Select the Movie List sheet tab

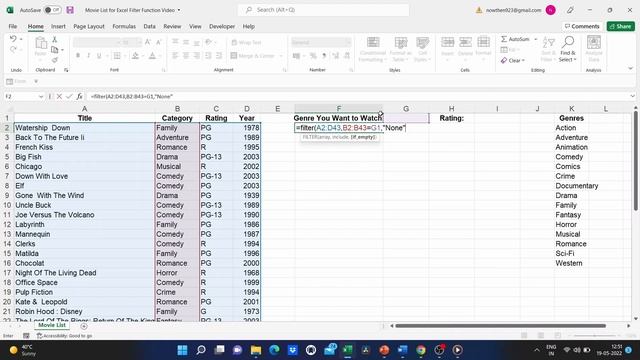coord(52,325)
